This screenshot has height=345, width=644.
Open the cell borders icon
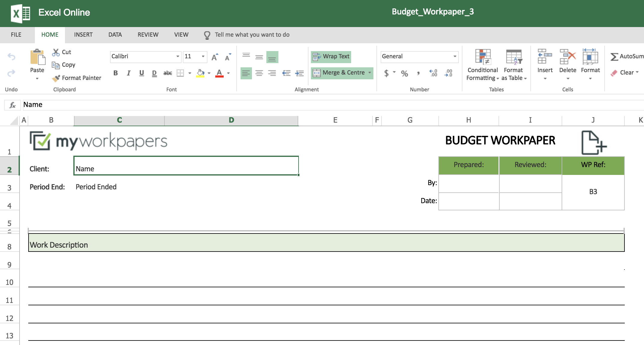(180, 73)
